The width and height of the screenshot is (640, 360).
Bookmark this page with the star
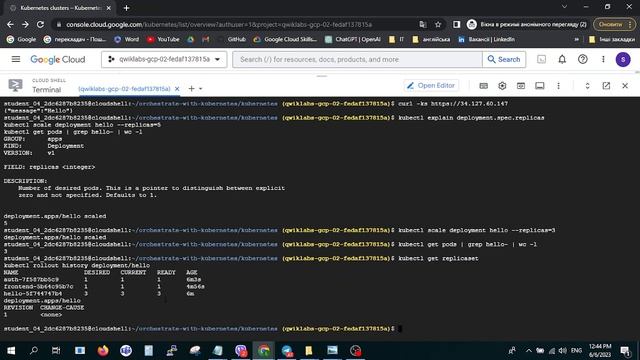point(438,24)
